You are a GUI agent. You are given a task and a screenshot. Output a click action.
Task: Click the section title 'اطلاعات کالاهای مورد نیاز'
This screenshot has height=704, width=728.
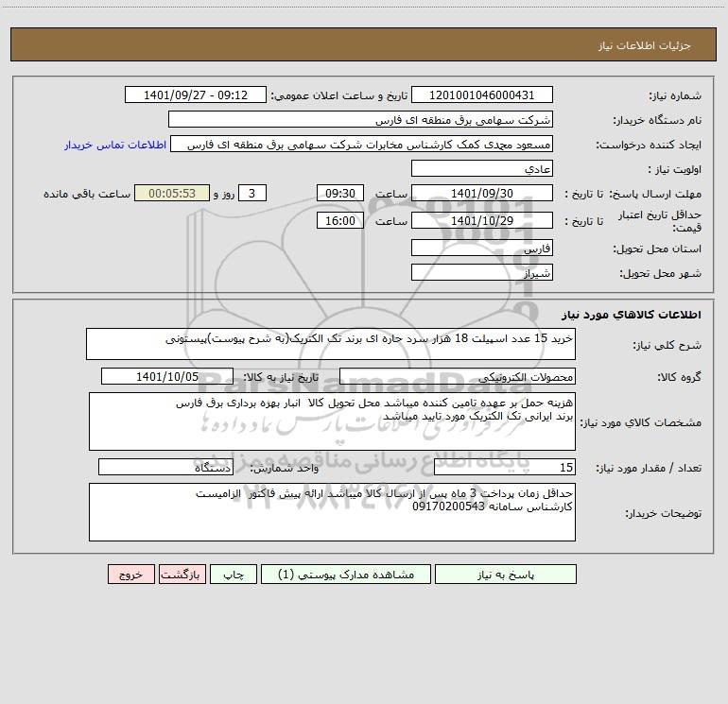click(632, 315)
